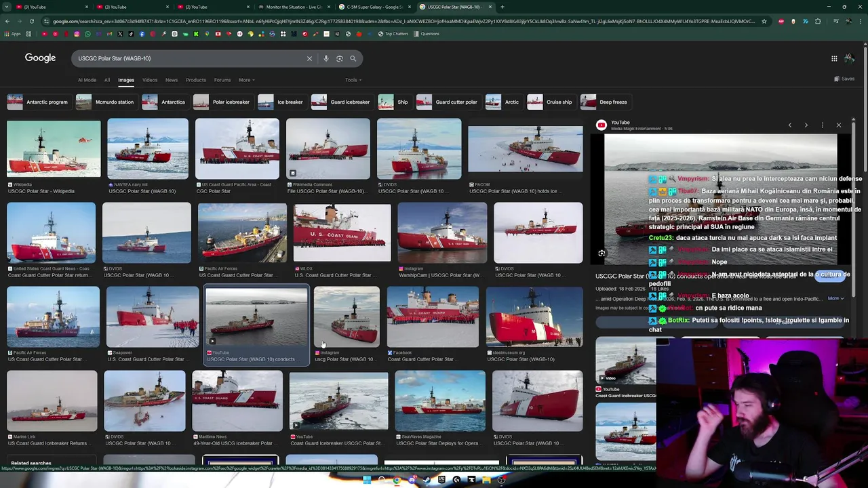Show the next image in the preview panel
This screenshot has height=488, width=868.
[806, 125]
